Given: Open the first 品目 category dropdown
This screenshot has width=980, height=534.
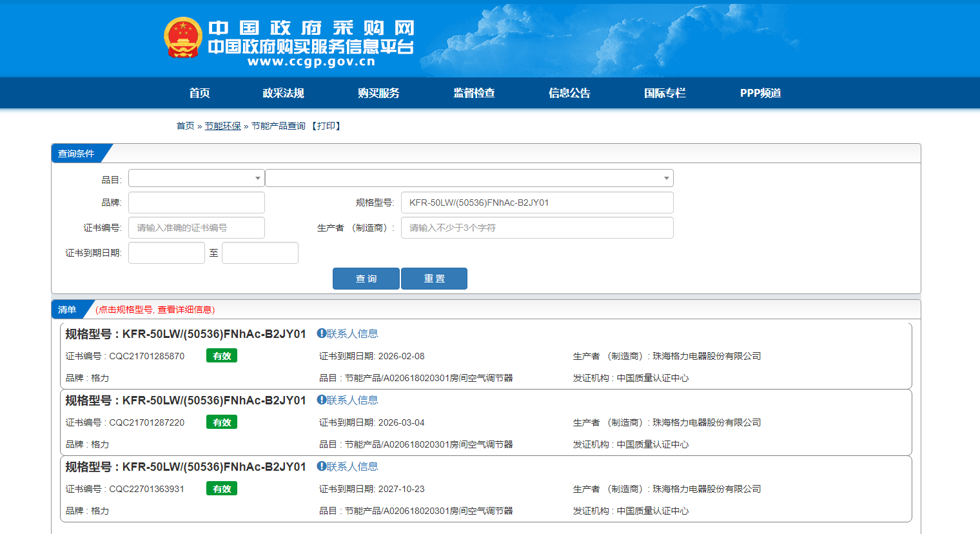Looking at the screenshot, I should click(x=196, y=178).
